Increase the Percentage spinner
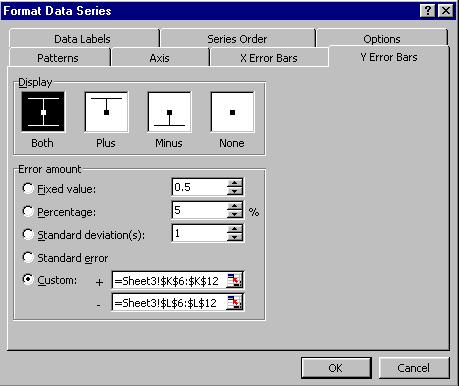The width and height of the screenshot is (459, 386). [235, 206]
